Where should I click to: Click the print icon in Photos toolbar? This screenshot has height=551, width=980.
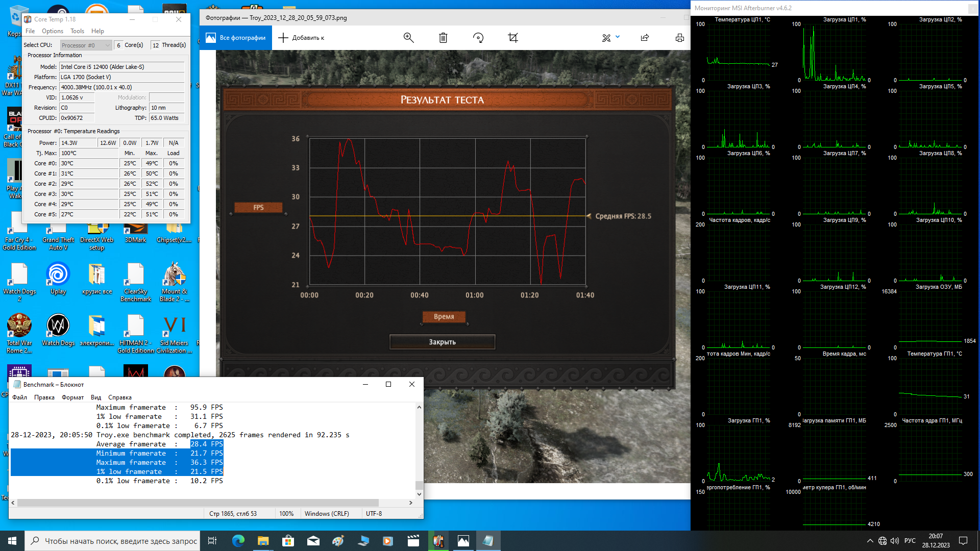pyautogui.click(x=679, y=38)
